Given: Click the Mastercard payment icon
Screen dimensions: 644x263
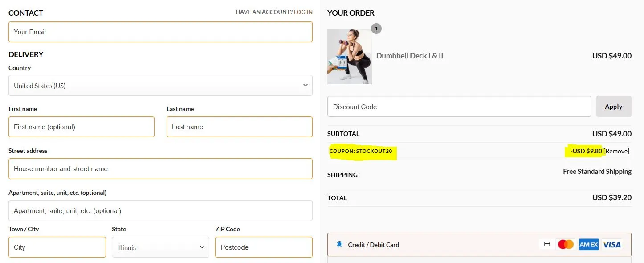Looking at the screenshot, I should tap(566, 244).
